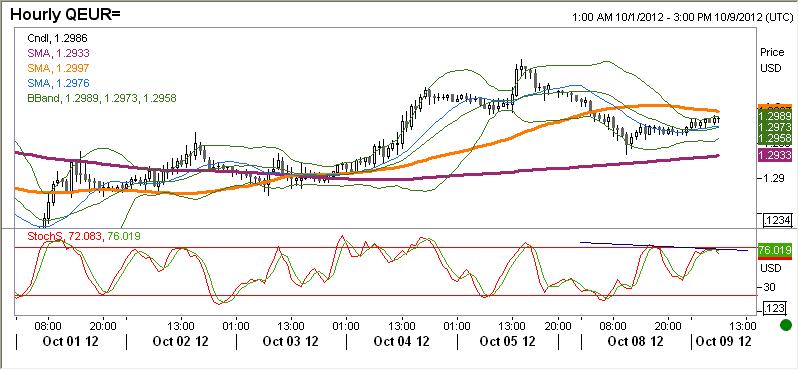
Task: Click the Oct 04 12 date label
Action: pyautogui.click(x=402, y=341)
